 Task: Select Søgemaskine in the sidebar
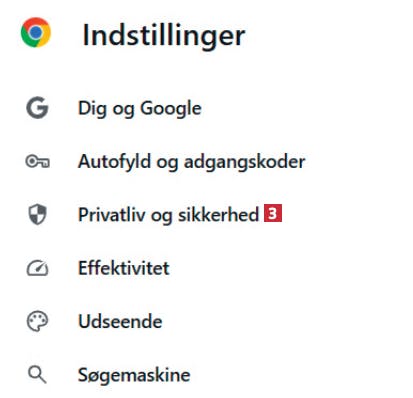coord(134,375)
